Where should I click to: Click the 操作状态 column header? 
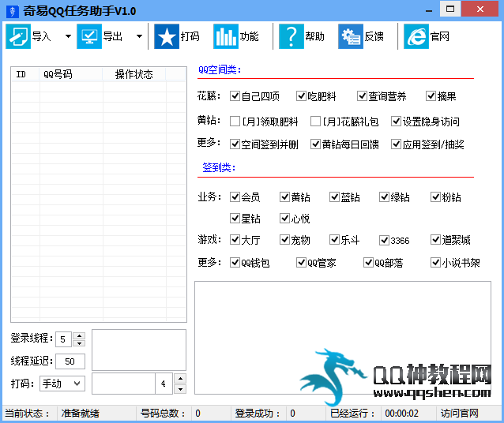(134, 74)
